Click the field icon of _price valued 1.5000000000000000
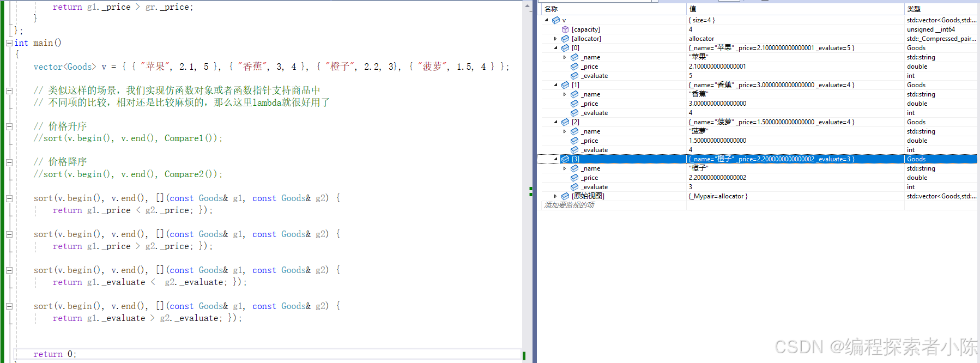 pos(574,141)
